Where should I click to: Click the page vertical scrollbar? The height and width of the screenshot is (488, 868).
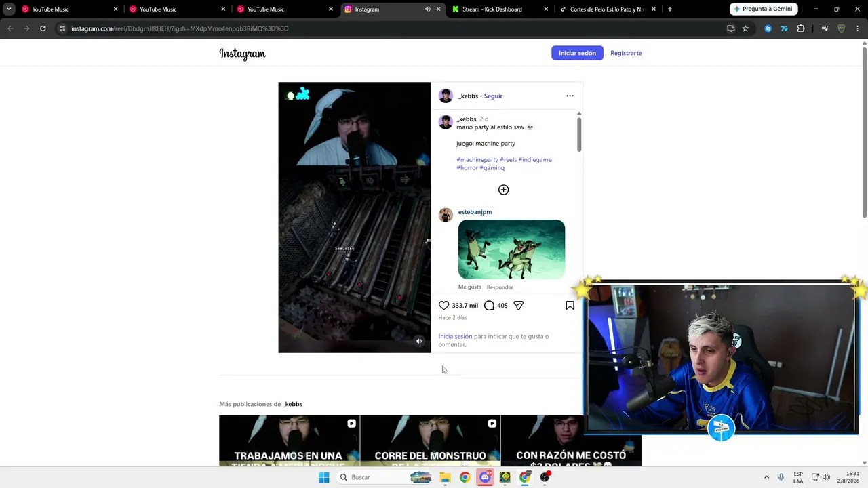[864, 132]
